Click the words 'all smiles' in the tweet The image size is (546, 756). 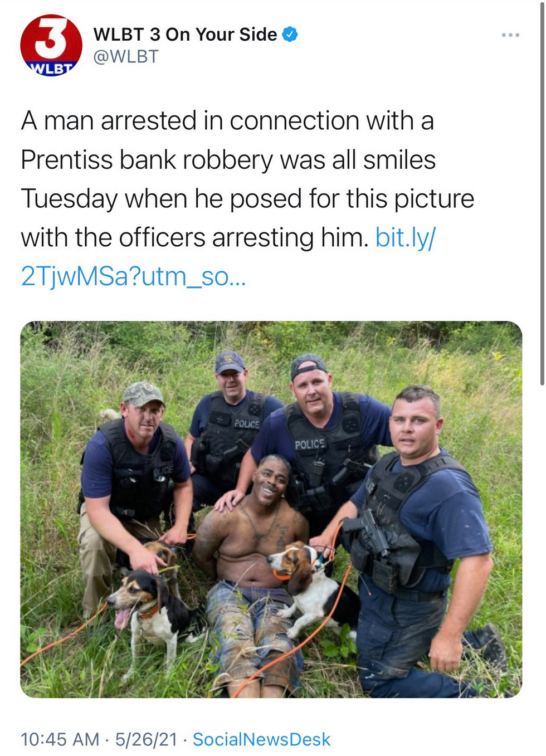[384, 160]
